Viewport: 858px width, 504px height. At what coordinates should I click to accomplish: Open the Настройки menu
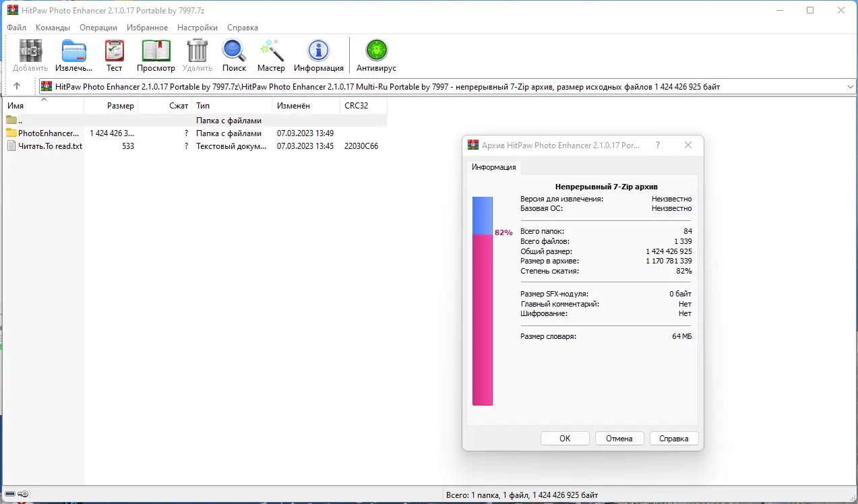point(197,28)
